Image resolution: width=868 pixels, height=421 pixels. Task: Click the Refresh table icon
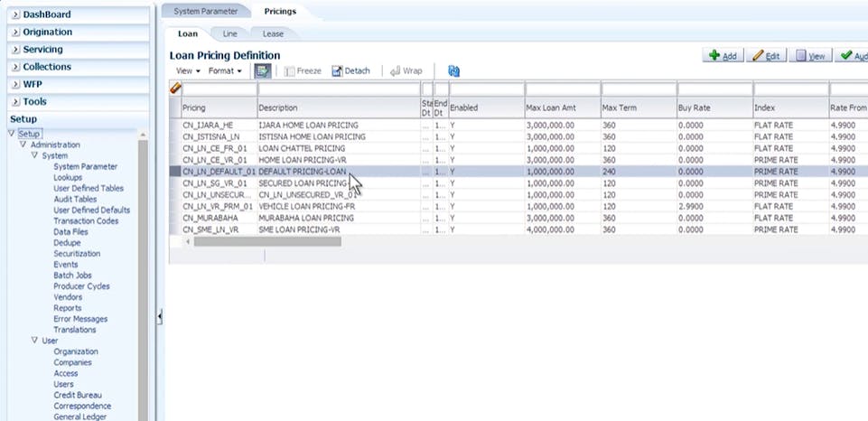454,70
